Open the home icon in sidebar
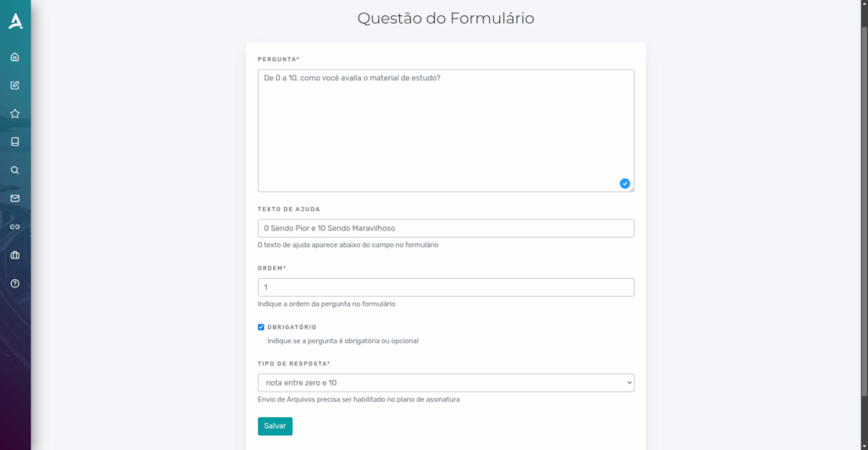Viewport: 868px width, 450px height. click(x=15, y=57)
